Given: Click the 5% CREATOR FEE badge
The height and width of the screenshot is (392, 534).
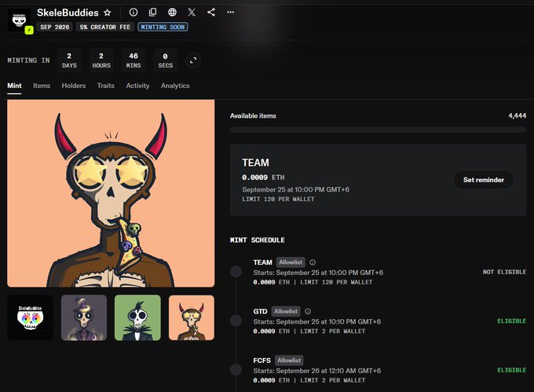Looking at the screenshot, I should (x=105, y=27).
